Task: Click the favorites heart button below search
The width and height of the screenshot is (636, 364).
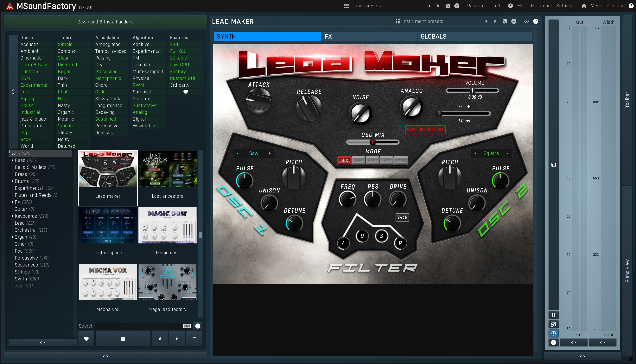Action: point(86,339)
